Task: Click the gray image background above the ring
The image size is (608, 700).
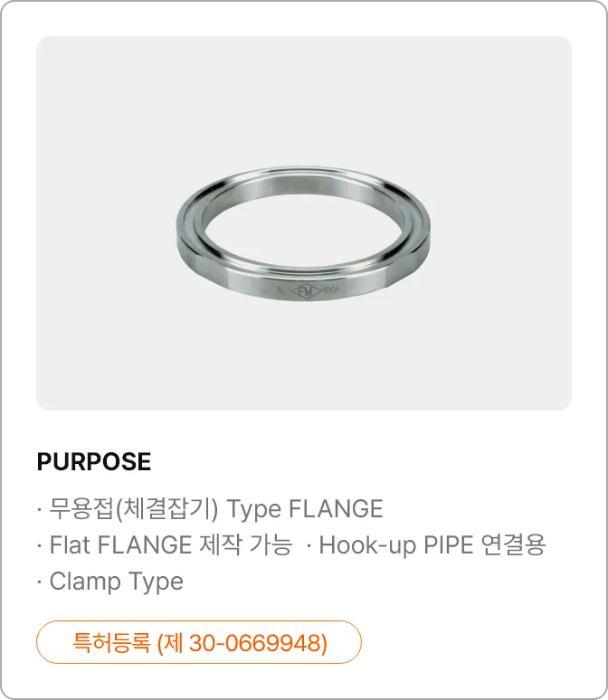Action: [304, 100]
